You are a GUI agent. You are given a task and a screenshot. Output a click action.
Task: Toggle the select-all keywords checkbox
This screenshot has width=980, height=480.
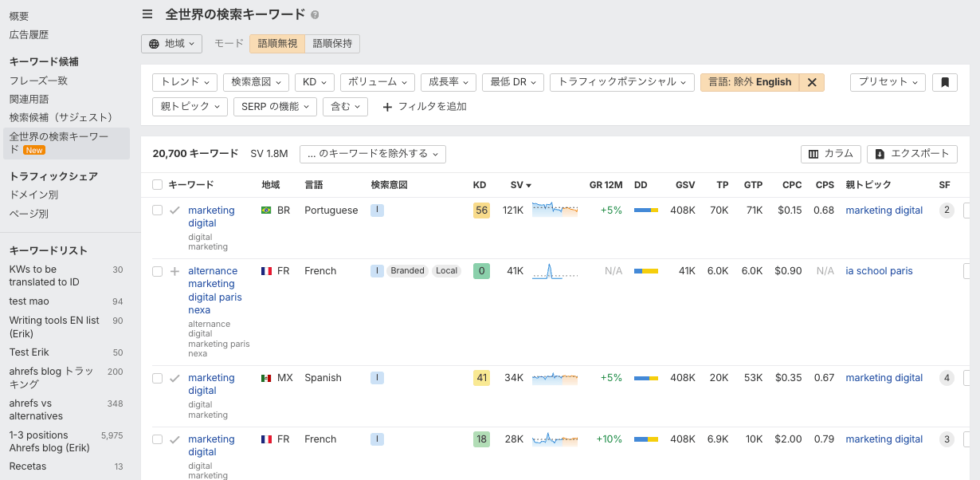click(158, 185)
